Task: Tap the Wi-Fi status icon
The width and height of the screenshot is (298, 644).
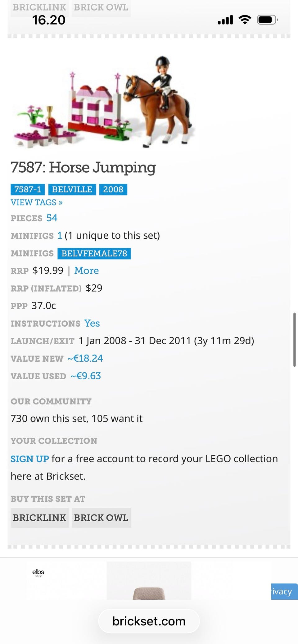Action: coord(245,20)
